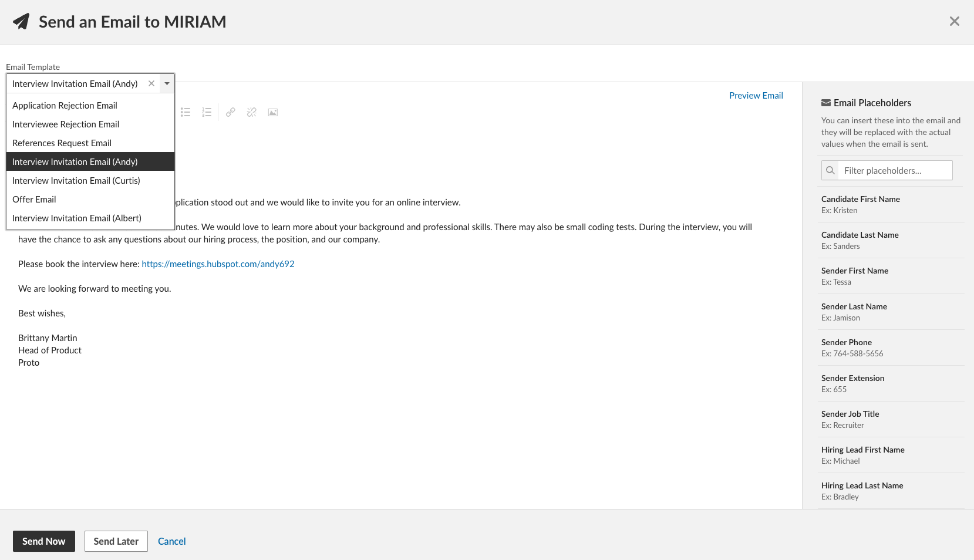Cancel the email draft
The image size is (974, 560).
pos(171,541)
